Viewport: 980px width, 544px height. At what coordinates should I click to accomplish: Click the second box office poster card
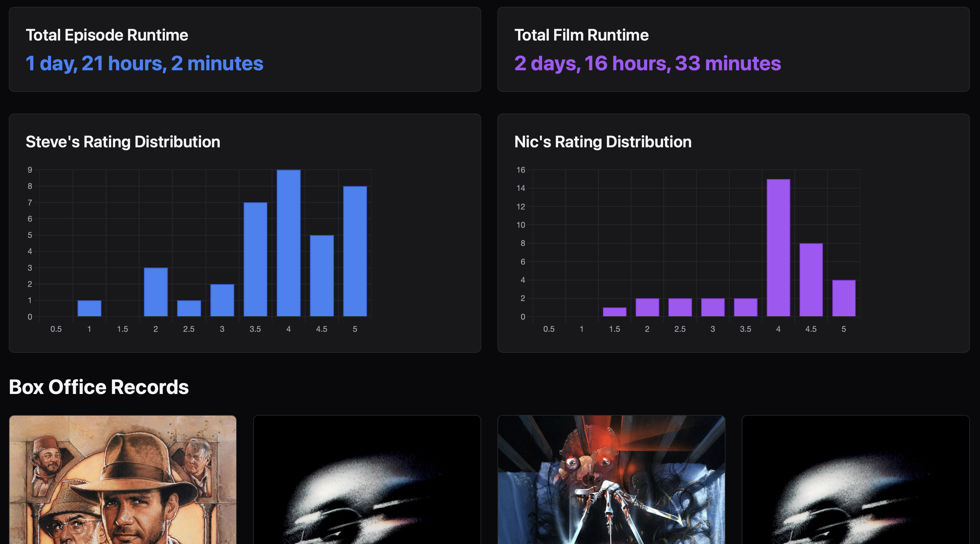(367, 479)
